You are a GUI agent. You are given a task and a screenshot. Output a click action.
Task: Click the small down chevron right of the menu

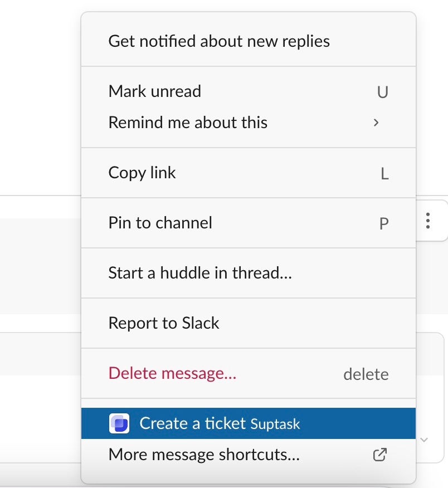424,440
